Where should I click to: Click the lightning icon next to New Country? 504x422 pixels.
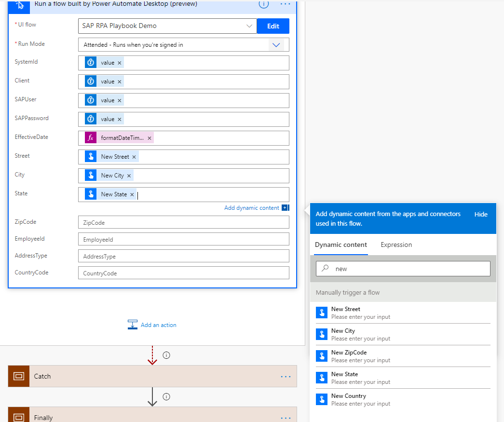(322, 399)
